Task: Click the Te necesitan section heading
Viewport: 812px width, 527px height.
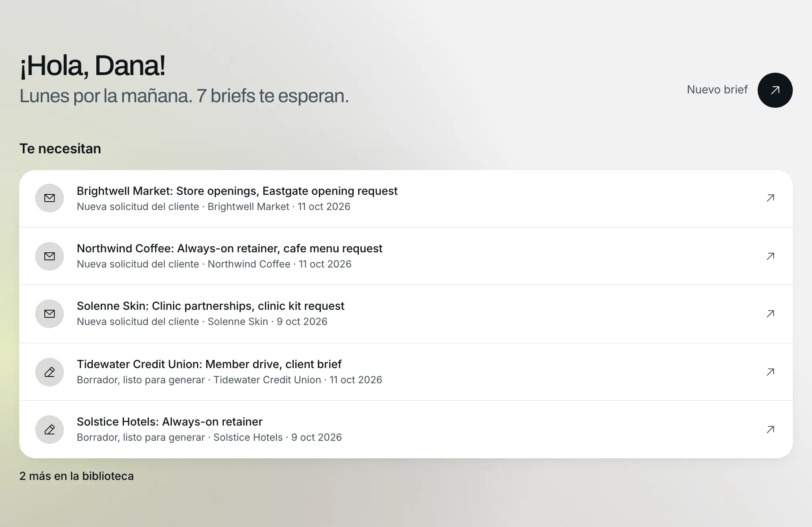Action: (x=60, y=149)
